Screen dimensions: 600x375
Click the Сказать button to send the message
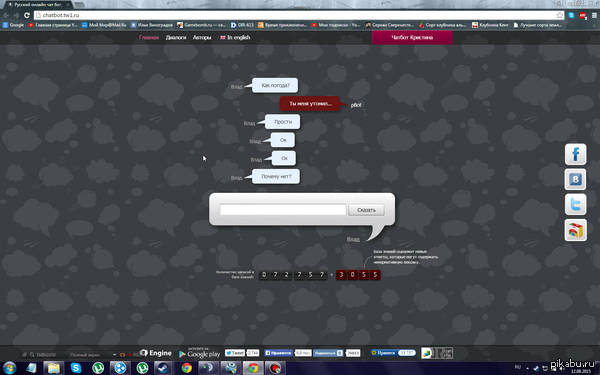coord(366,210)
